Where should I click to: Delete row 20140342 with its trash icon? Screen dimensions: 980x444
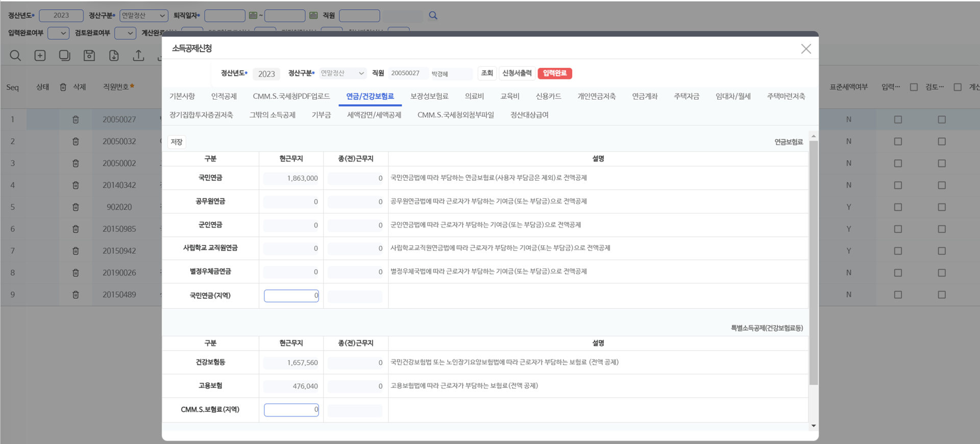(x=76, y=185)
